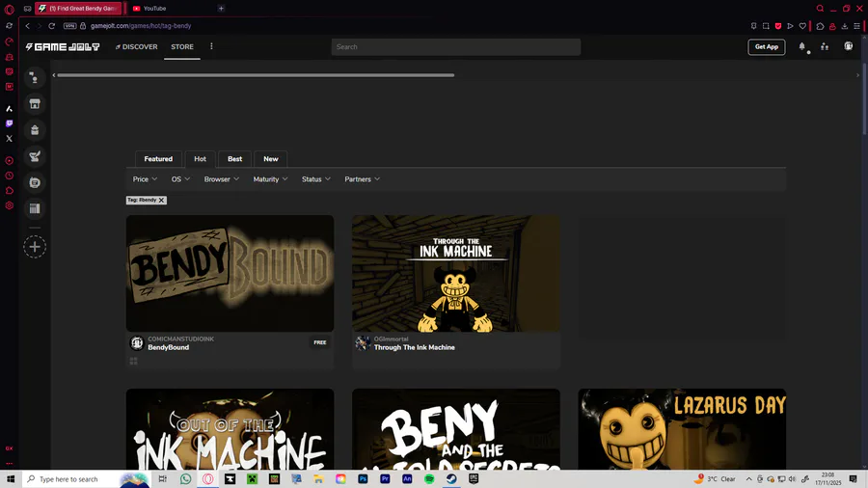Open the BendyBound game title link
868x488 pixels.
pos(168,347)
